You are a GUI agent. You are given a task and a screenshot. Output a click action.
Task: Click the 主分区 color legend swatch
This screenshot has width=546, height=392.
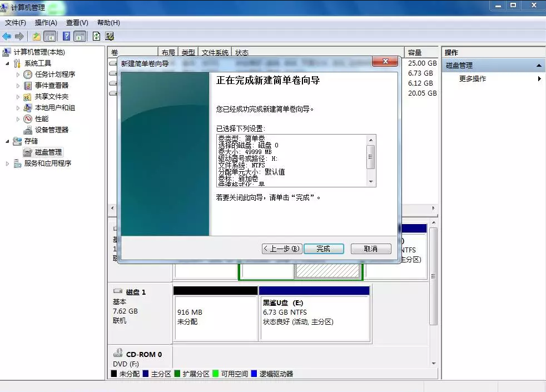(x=145, y=374)
